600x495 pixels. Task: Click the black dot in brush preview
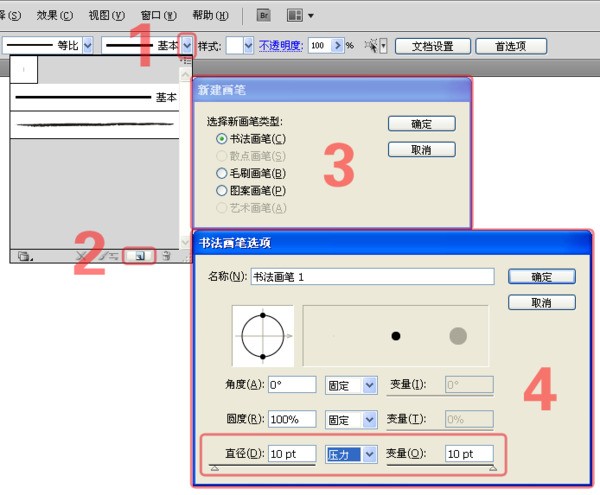(396, 336)
